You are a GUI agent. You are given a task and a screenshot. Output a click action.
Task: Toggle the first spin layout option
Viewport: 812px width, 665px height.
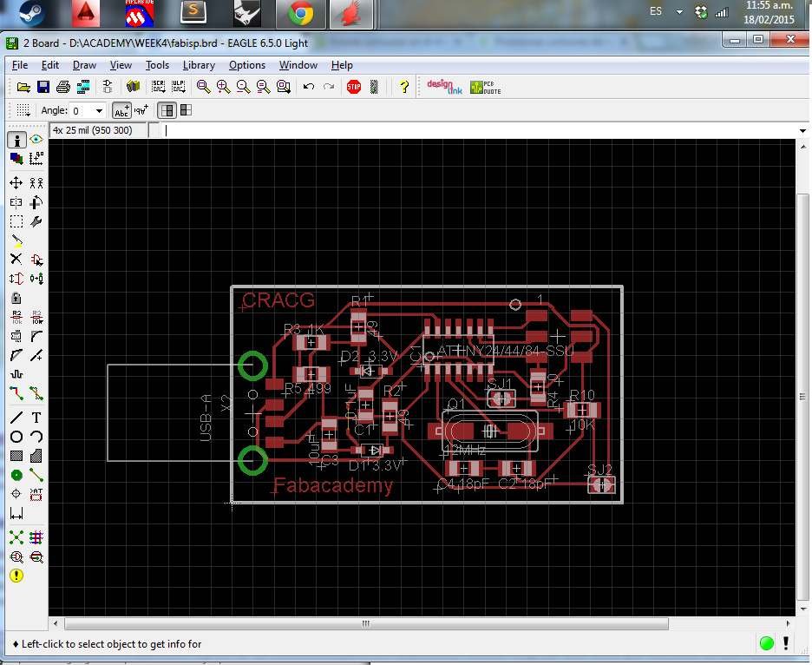pos(167,110)
